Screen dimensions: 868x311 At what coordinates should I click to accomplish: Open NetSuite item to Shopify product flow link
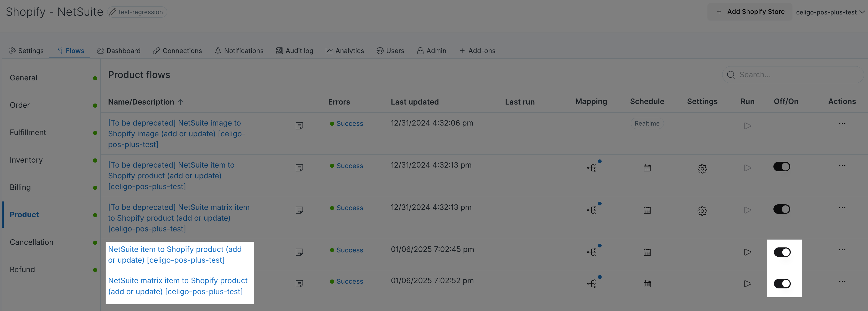(175, 255)
